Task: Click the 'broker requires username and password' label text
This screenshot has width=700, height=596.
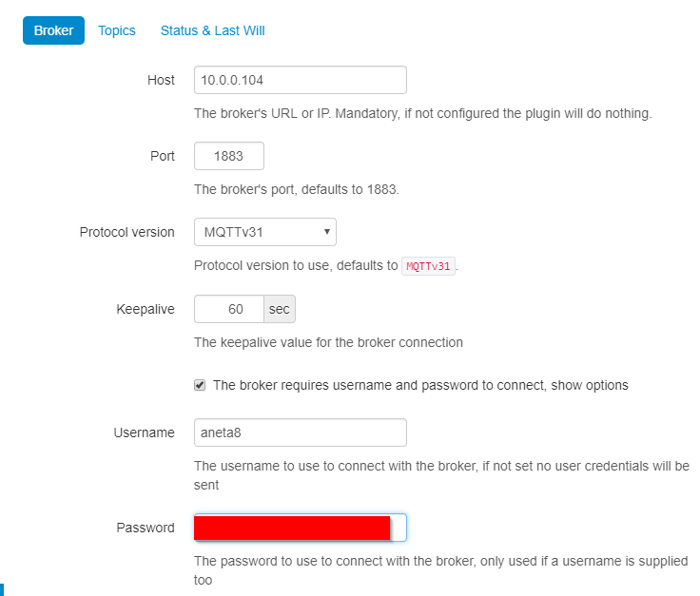Action: tap(420, 385)
